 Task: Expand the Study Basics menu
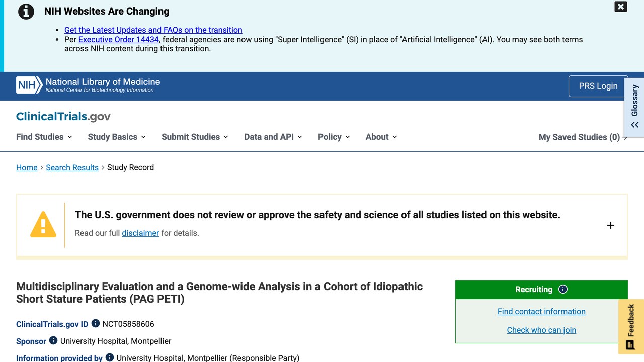pyautogui.click(x=117, y=137)
